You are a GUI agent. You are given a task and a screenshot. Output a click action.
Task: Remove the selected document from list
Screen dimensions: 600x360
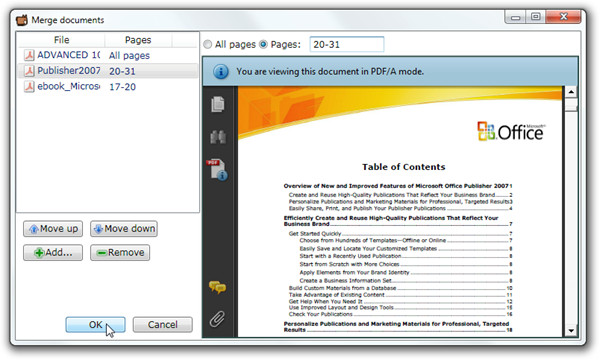[x=120, y=252]
